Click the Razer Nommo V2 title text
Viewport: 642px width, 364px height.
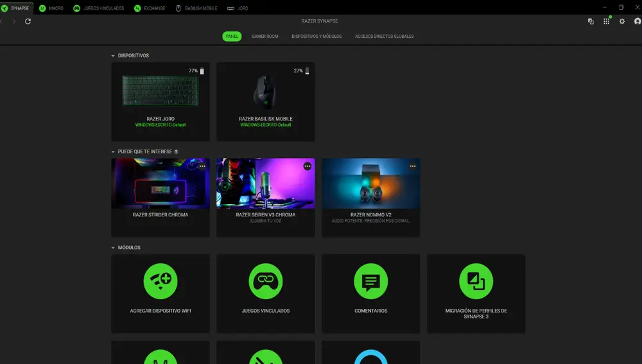point(371,215)
